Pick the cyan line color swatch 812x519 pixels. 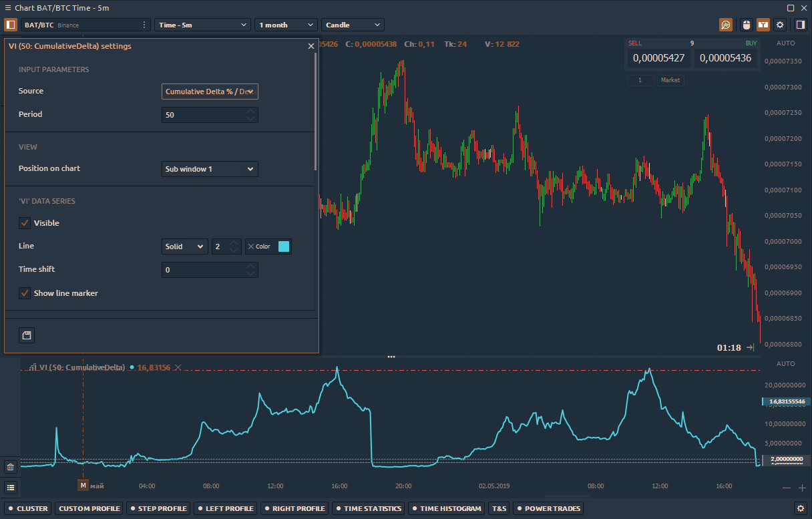pos(284,246)
